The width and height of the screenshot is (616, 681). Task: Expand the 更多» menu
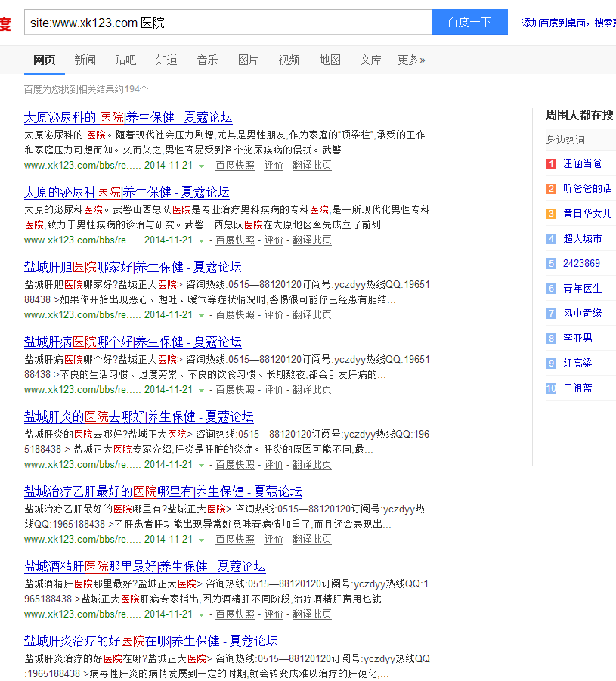click(x=410, y=60)
